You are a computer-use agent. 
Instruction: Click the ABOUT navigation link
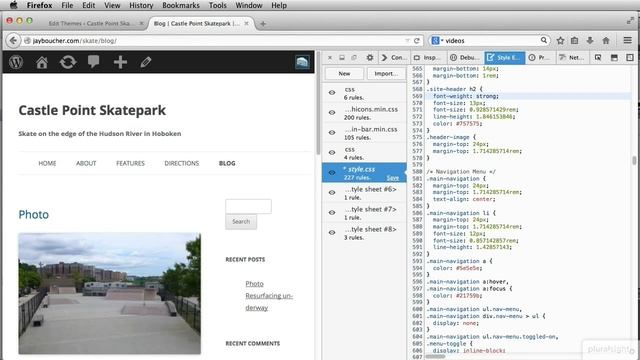[x=86, y=163]
